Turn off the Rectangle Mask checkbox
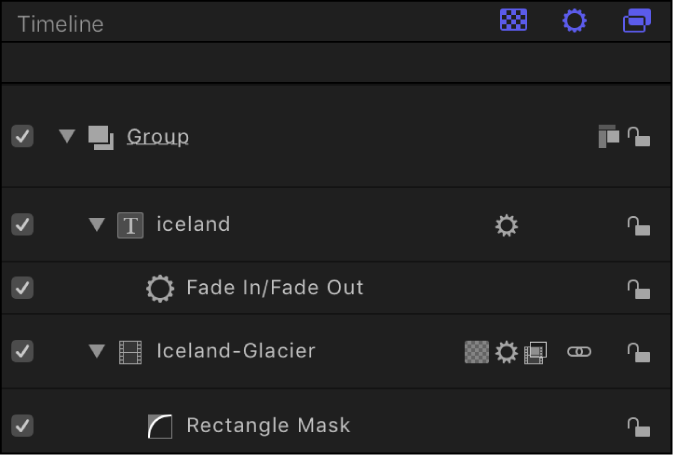The height and width of the screenshot is (455, 673). click(23, 426)
